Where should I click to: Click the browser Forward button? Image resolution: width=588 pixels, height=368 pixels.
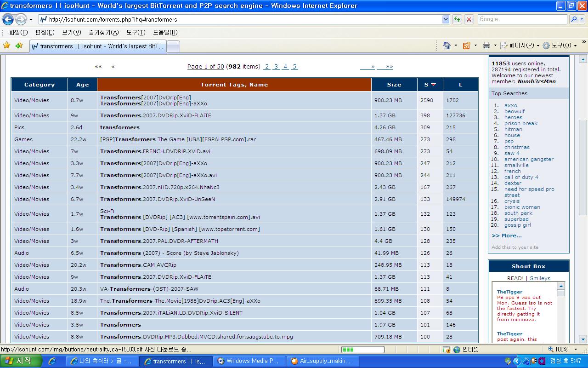click(x=21, y=19)
